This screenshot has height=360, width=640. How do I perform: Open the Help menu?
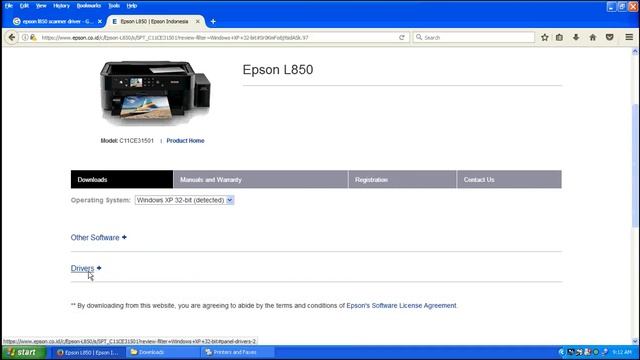coord(131,6)
